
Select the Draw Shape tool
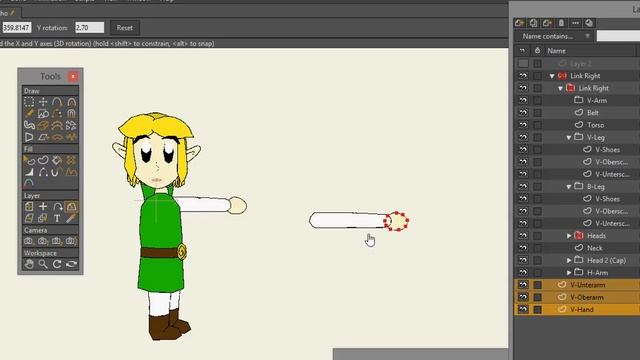point(43,113)
